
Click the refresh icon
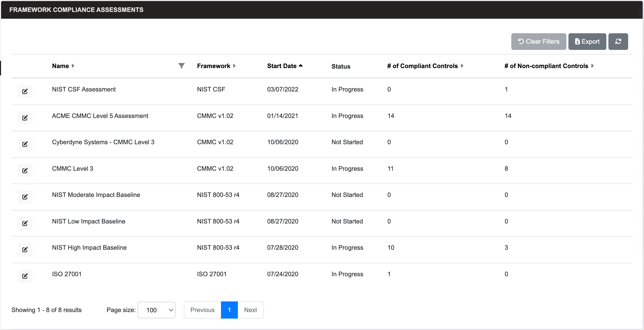(x=618, y=41)
